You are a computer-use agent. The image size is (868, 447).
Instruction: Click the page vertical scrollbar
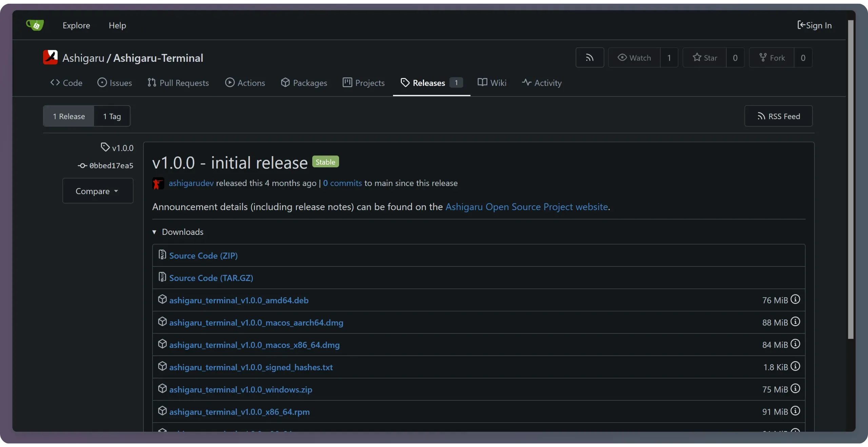(850, 180)
